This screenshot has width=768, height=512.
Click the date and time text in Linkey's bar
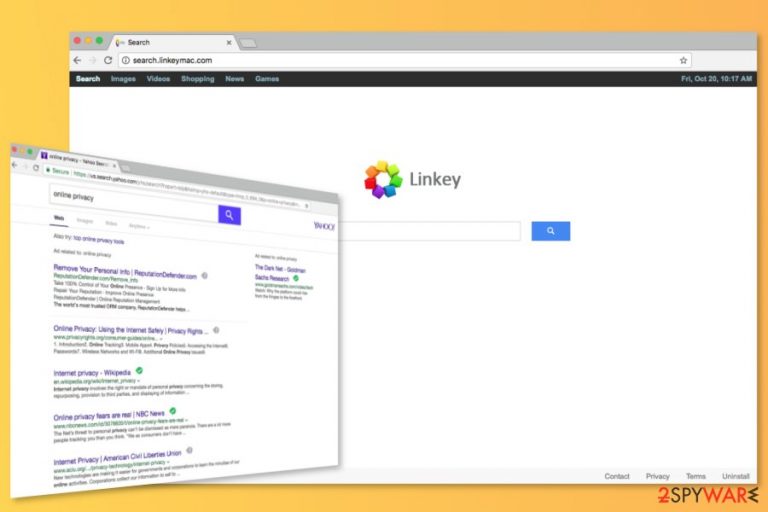coord(716,78)
